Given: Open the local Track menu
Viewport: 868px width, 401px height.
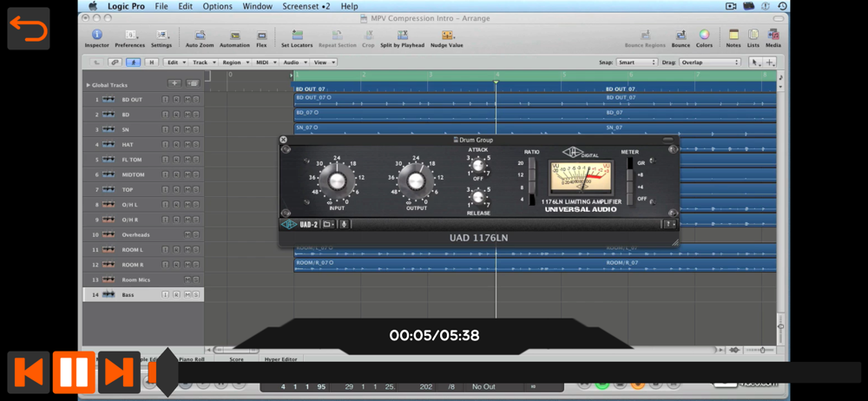Looking at the screenshot, I should 204,62.
